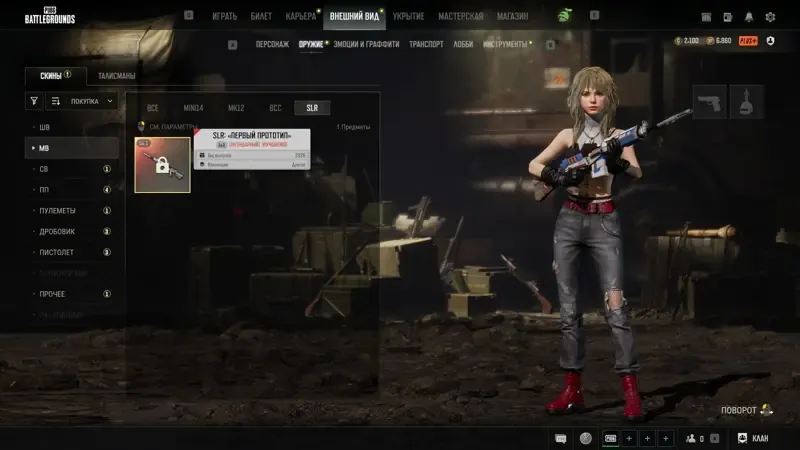This screenshot has height=450, width=800.
Task: Click the key icon right of ИНСТРУМЕНТЫ
Action: [x=551, y=45]
